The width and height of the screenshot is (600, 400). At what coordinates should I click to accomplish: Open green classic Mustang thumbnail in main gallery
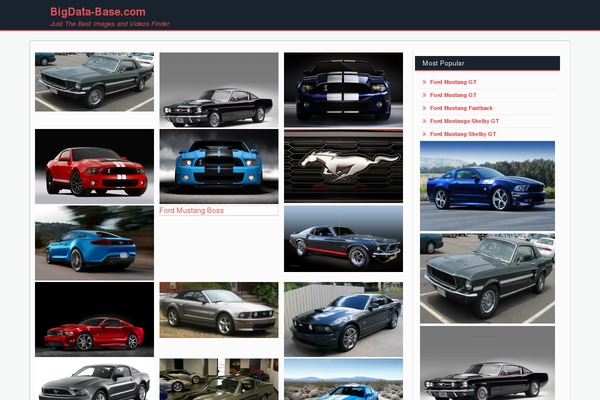coord(95,82)
